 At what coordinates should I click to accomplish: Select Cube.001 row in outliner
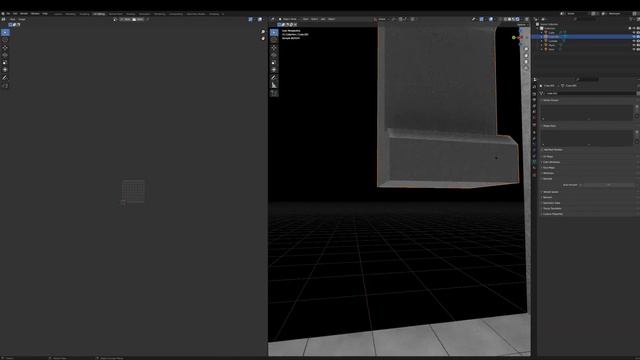tap(584, 37)
